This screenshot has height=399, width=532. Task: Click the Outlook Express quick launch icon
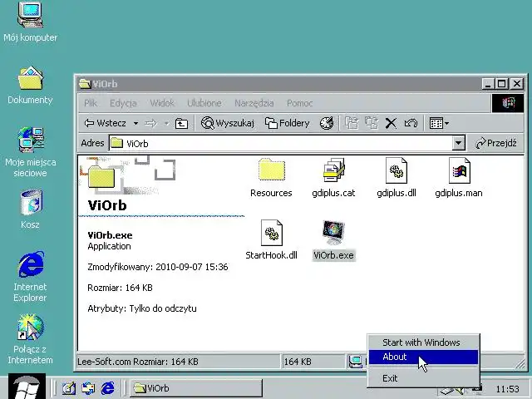pyautogui.click(x=88, y=388)
